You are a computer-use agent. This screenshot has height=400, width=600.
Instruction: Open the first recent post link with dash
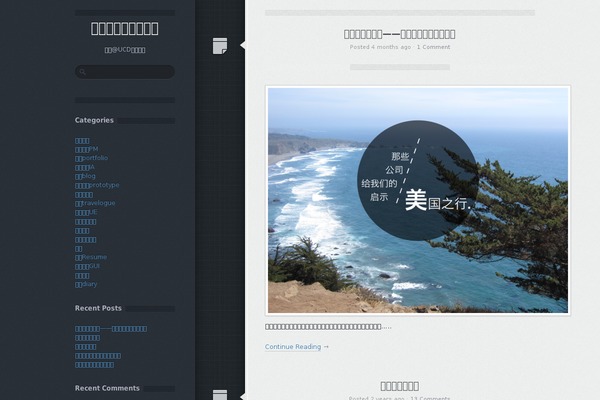pos(111,329)
